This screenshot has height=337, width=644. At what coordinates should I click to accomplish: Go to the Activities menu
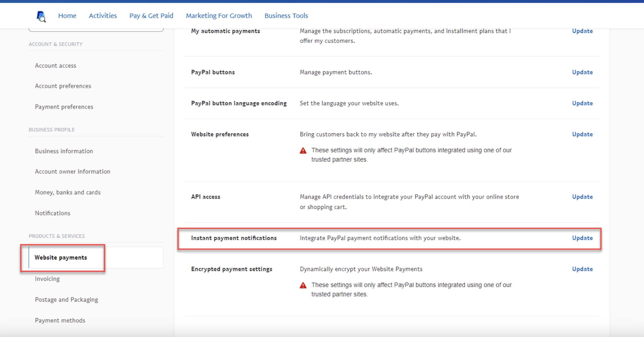click(103, 16)
